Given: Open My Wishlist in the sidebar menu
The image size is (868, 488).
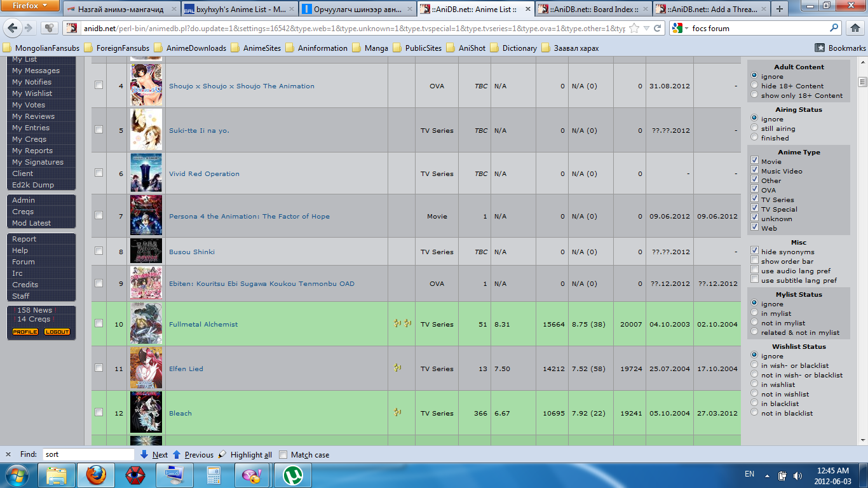Looking at the screenshot, I should [x=32, y=93].
